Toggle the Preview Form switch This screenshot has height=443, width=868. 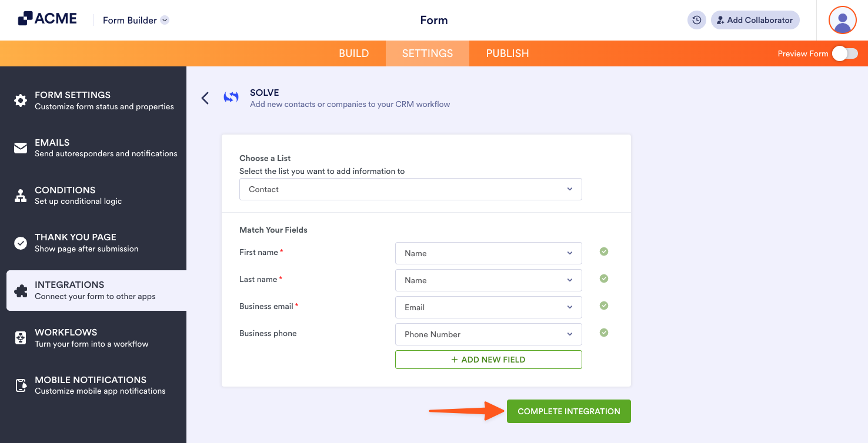(x=844, y=53)
